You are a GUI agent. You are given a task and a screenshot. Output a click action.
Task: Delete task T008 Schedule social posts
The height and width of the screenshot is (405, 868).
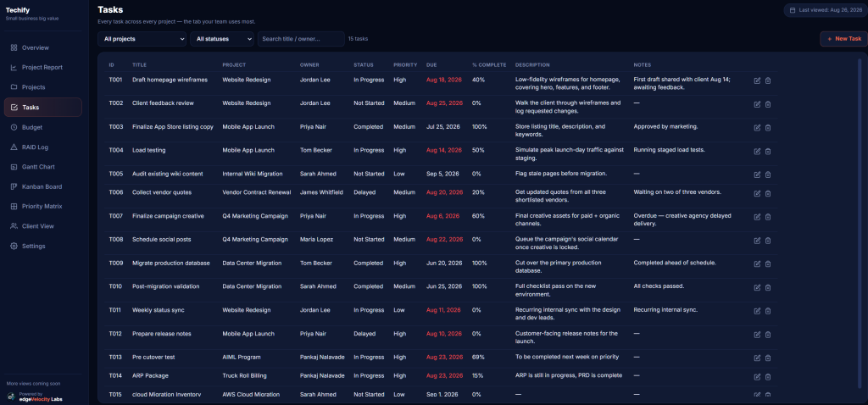[x=768, y=241]
